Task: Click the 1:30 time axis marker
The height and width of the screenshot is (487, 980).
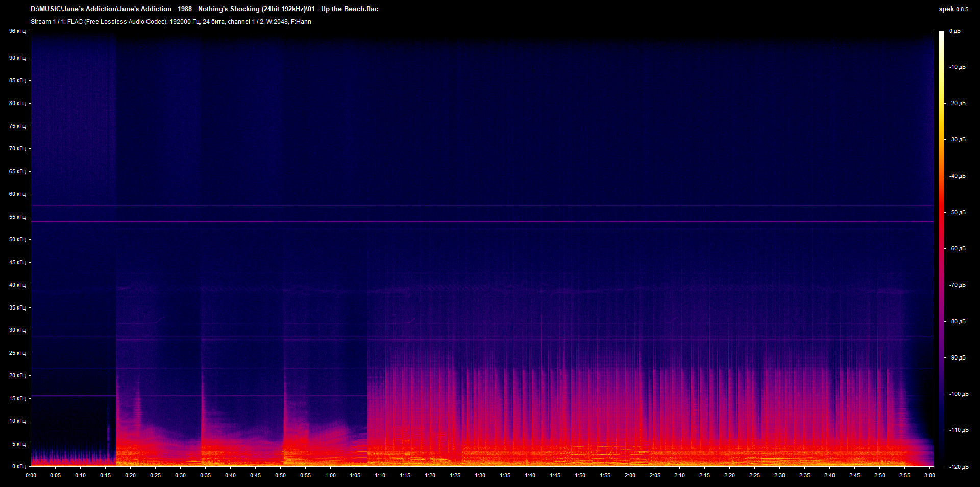Action: tap(480, 475)
